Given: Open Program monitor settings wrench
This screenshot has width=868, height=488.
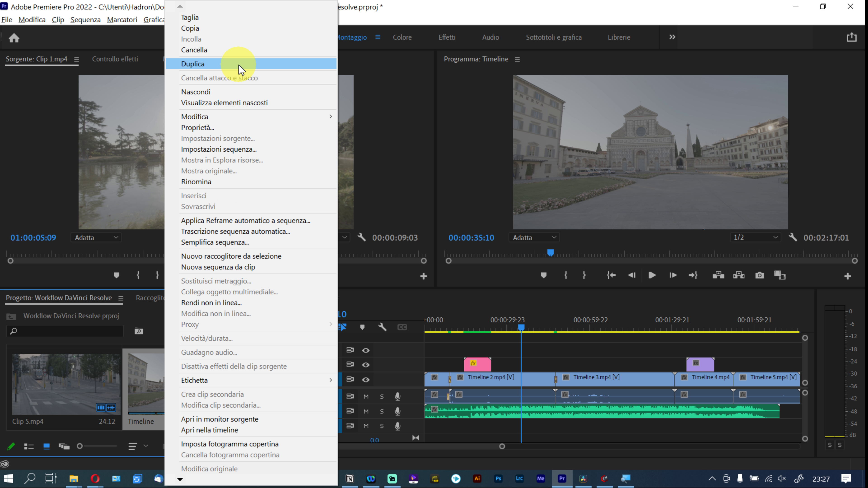Looking at the screenshot, I should click(793, 237).
